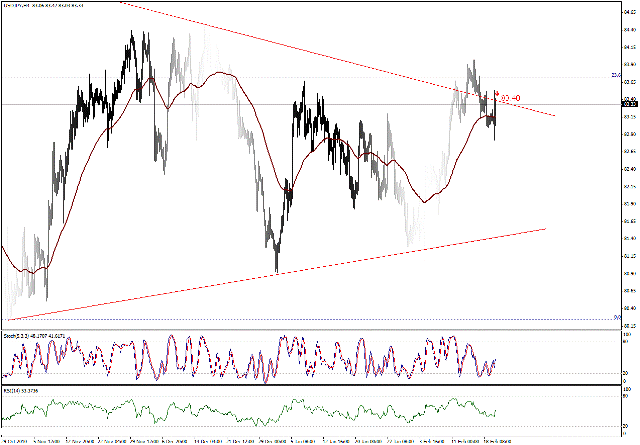The height and width of the screenshot is (445, 640).
Task: Click the Stochastic 80 level on right scale
Action: [627, 340]
